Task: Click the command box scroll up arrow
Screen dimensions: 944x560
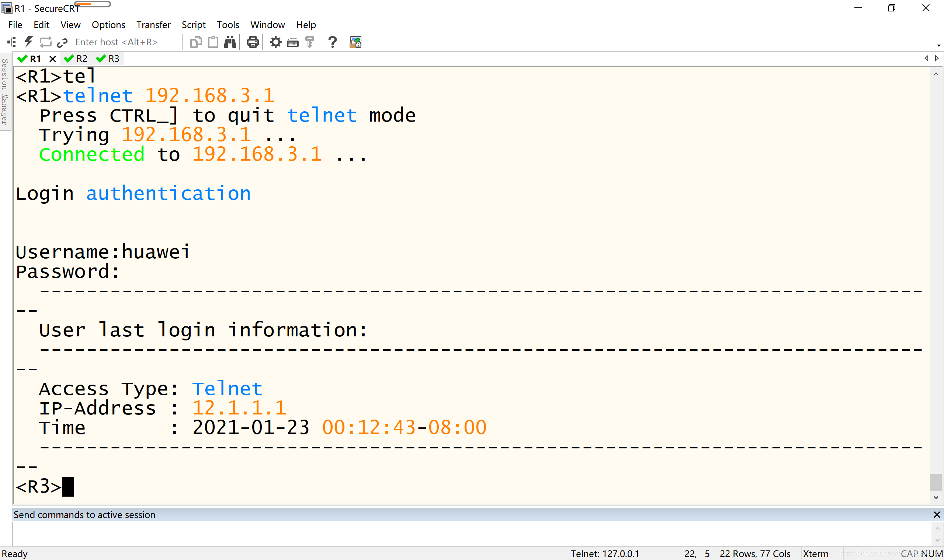Action: (937, 528)
